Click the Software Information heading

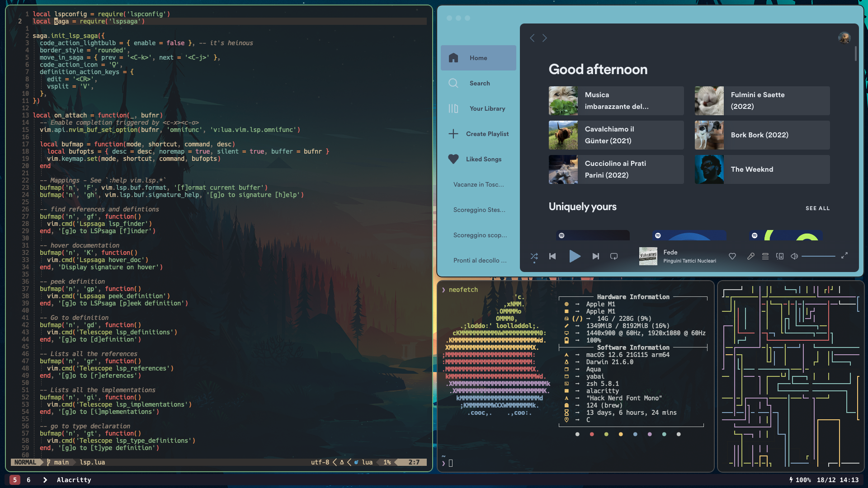tap(633, 347)
